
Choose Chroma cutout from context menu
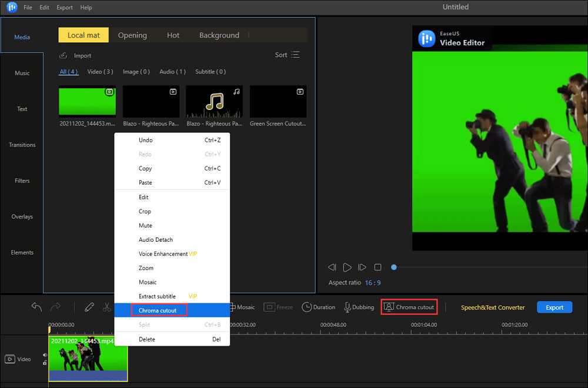click(158, 310)
